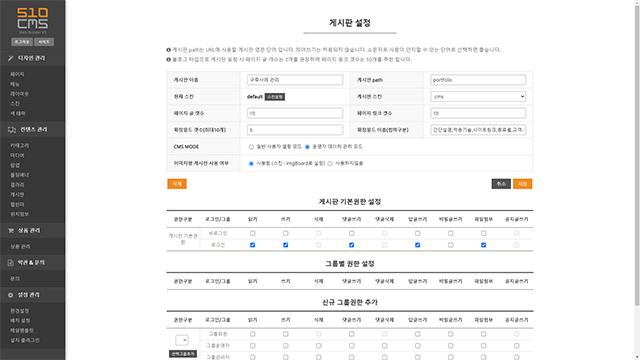The height and width of the screenshot is (360, 640).
Task: Go to 게시판 in the sidebar
Action: [17, 195]
